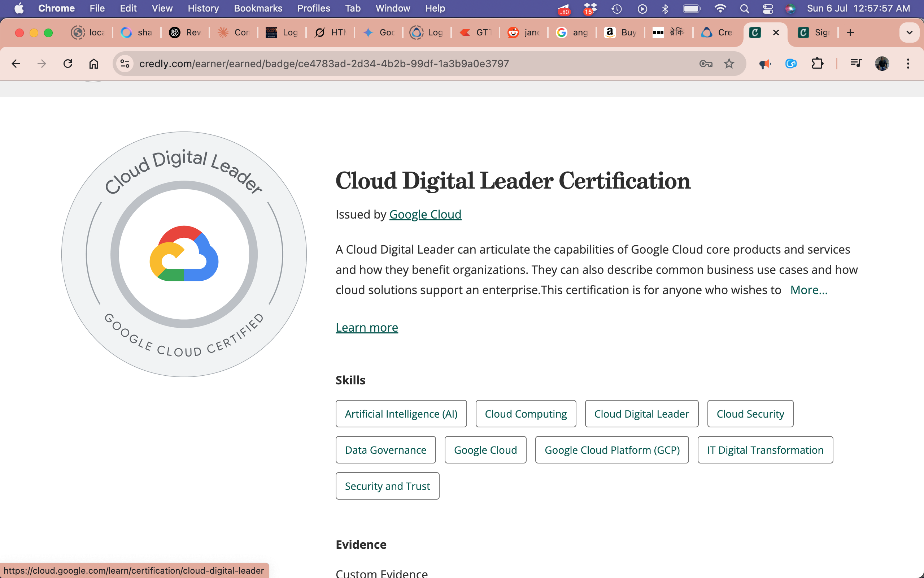Select the Cloud Security skill tag
The image size is (924, 578).
click(750, 414)
